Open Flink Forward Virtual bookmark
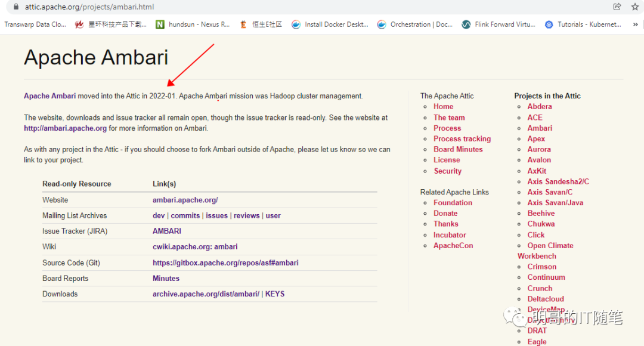The width and height of the screenshot is (644, 346). pos(498,24)
